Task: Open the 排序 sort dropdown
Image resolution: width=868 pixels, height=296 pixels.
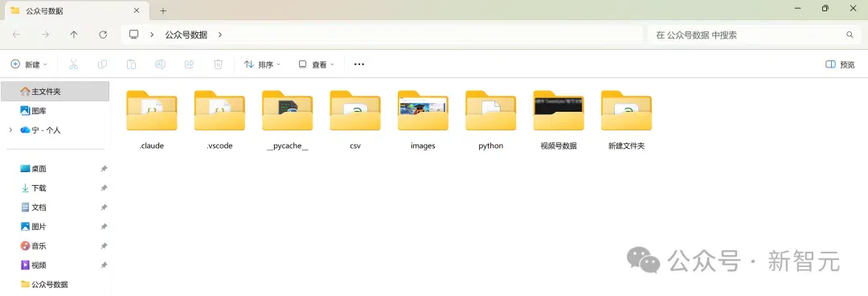Action: [x=262, y=64]
